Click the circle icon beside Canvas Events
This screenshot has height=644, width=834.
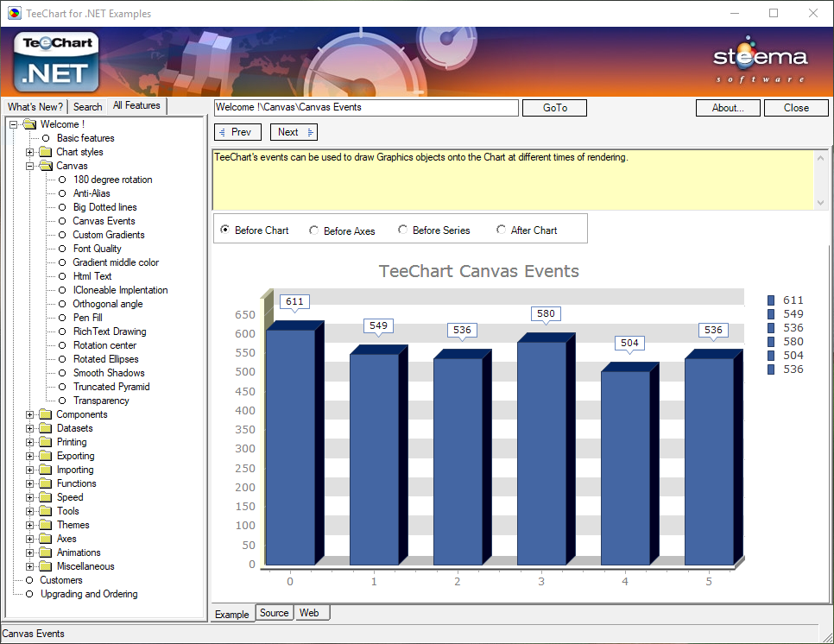[x=62, y=221]
